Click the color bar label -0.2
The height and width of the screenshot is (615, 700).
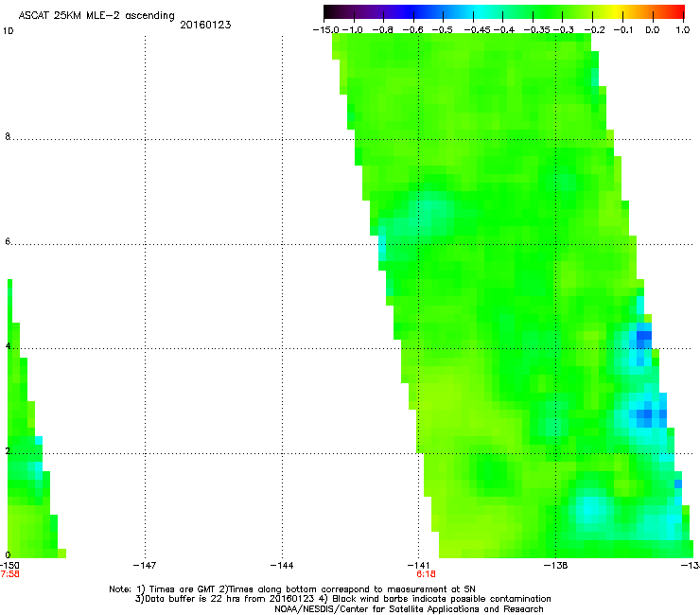(x=595, y=30)
